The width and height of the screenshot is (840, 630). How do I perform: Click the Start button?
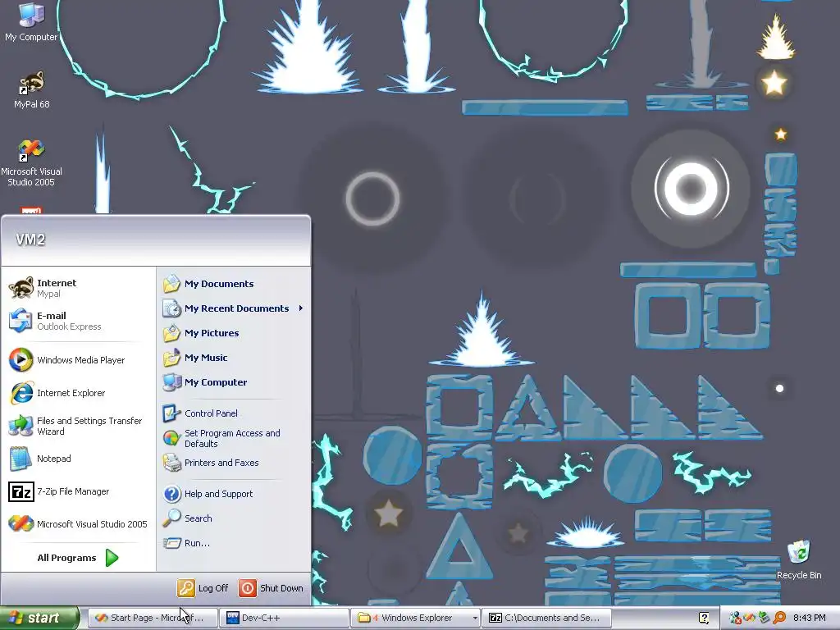(x=39, y=618)
